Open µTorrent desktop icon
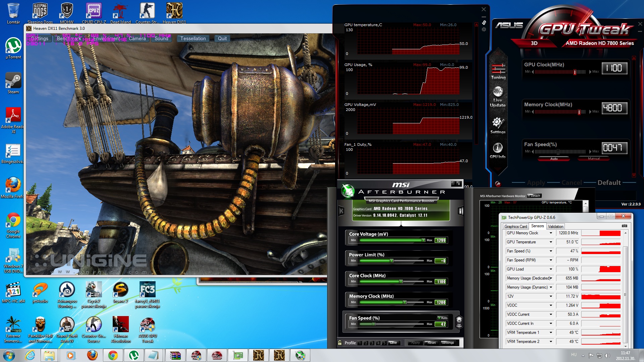The width and height of the screenshot is (644, 362). pyautogui.click(x=13, y=48)
